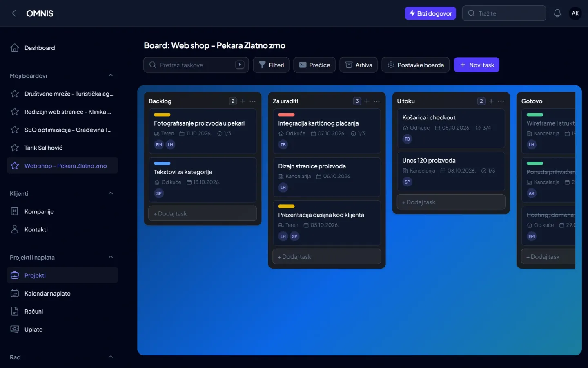Screen dimensions: 588x368
Task: Add task via plus in U toku header
Action: pos(491,101)
